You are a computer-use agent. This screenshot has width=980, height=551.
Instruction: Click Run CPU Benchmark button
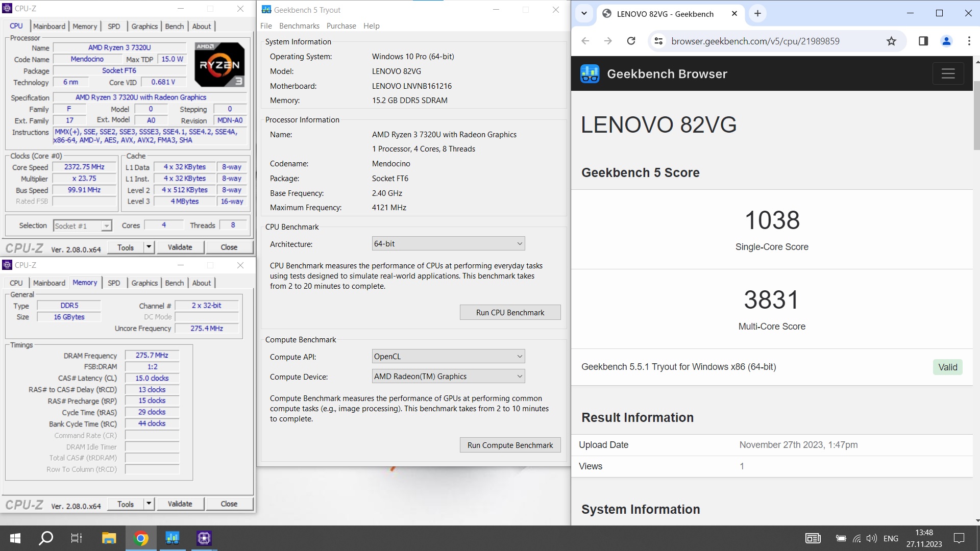point(510,312)
